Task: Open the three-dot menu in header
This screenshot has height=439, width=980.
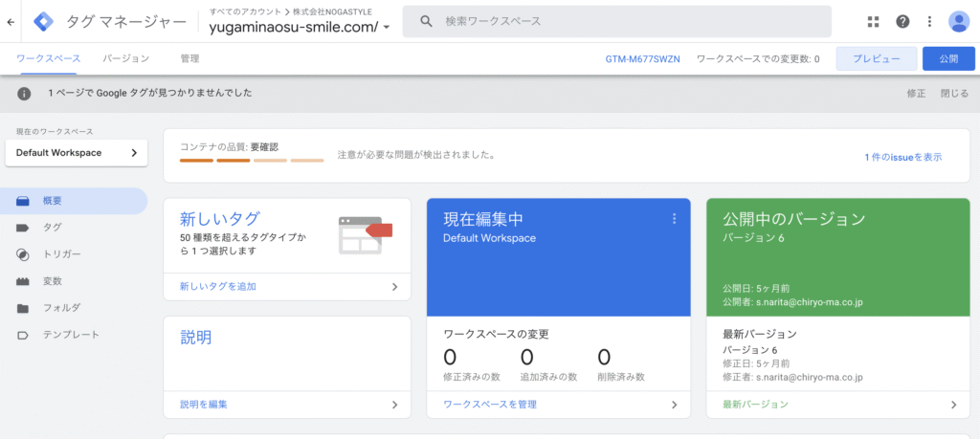Action: pos(928,21)
